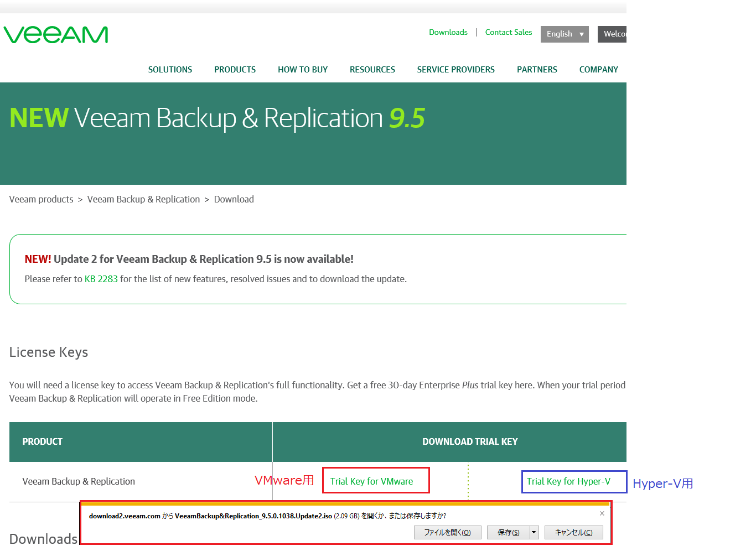Close the download notification bar
This screenshot has width=756, height=546.
pyautogui.click(x=602, y=513)
